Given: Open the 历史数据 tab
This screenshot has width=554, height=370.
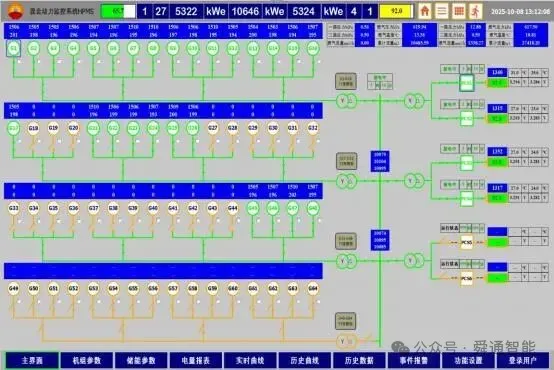Looking at the screenshot, I should pyautogui.click(x=359, y=360).
